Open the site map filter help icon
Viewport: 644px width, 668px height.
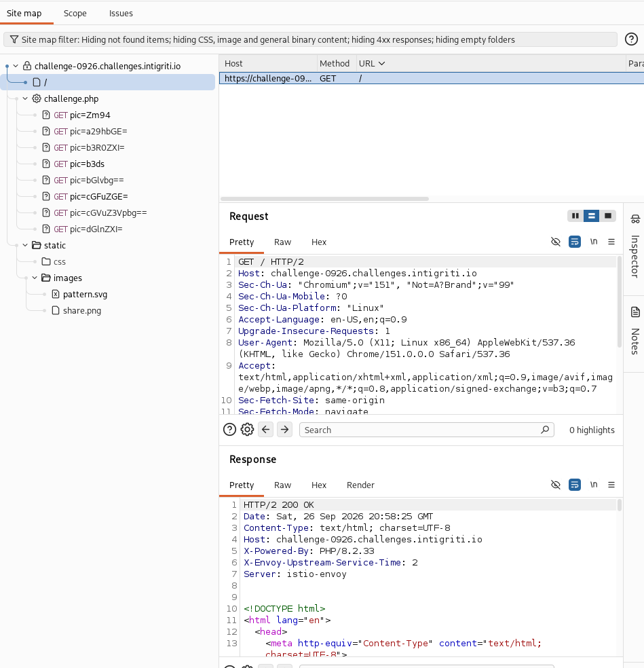point(631,39)
